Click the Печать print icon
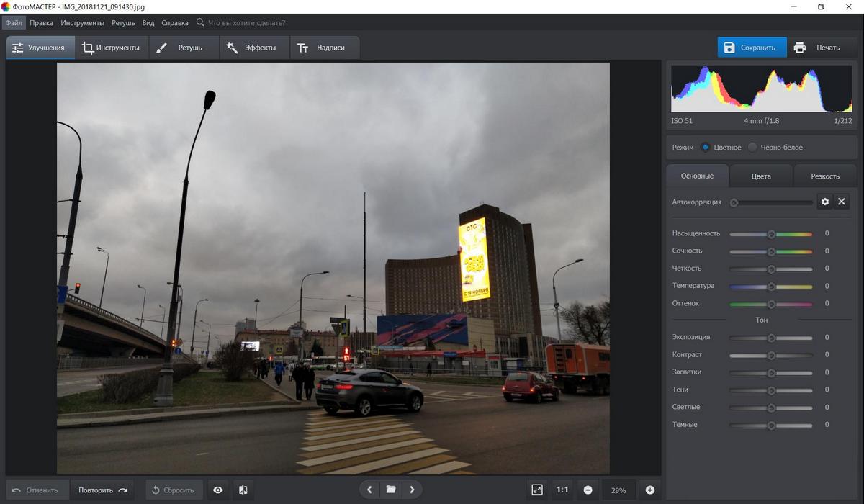The height and width of the screenshot is (504, 864). click(799, 47)
